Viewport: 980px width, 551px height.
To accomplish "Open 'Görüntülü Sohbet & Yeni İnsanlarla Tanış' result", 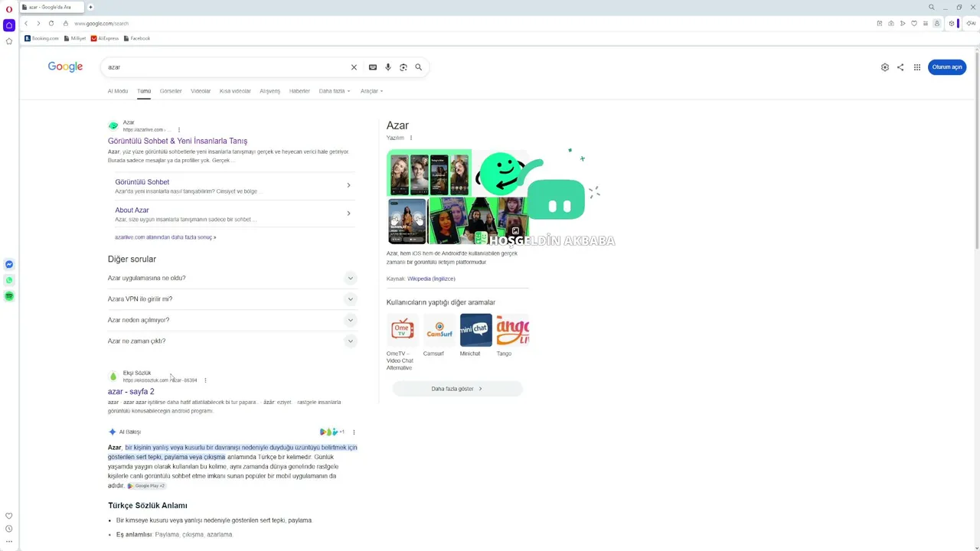I will 178,141.
